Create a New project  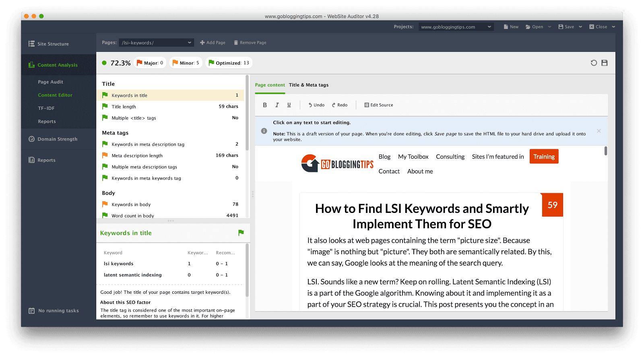pyautogui.click(x=511, y=27)
